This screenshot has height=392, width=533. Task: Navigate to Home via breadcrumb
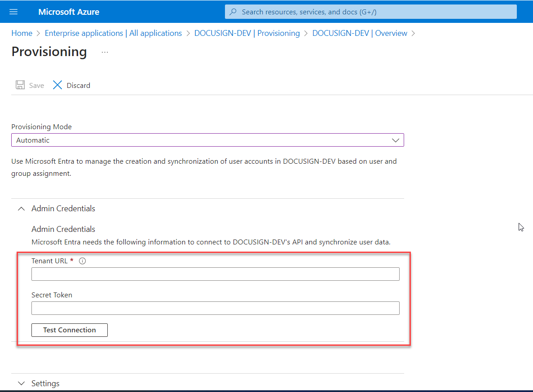pyautogui.click(x=22, y=33)
